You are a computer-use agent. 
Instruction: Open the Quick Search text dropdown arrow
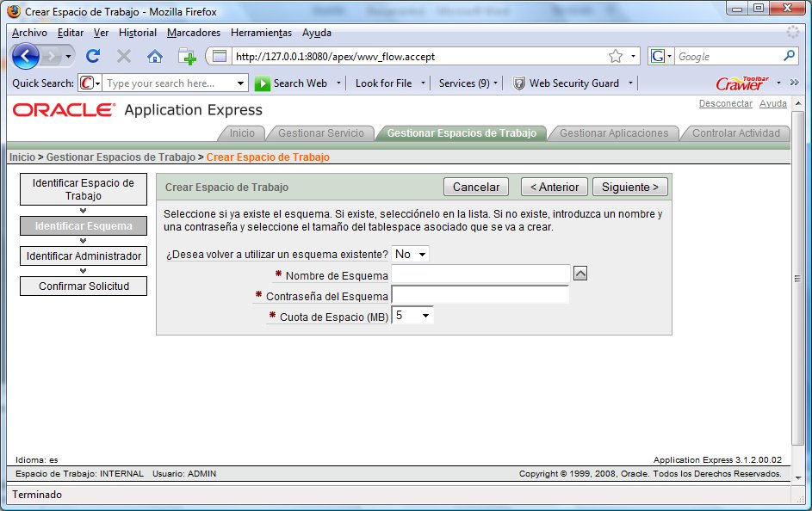241,83
